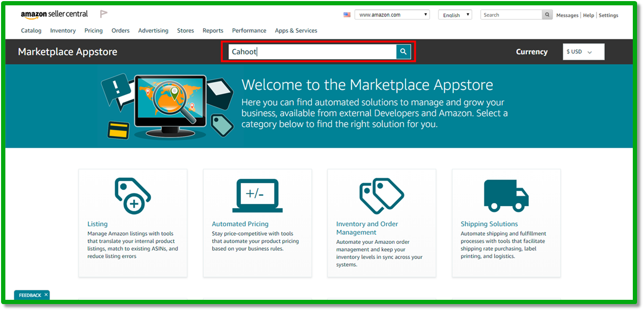Click the US flag marketplace icon
Viewport: 644px width, 311px height.
coord(347,15)
